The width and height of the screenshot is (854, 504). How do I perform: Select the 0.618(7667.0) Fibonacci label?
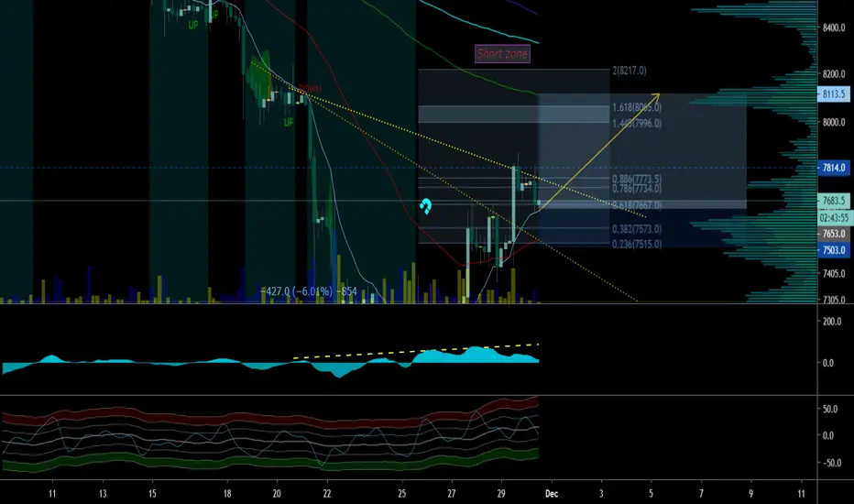[x=637, y=205]
